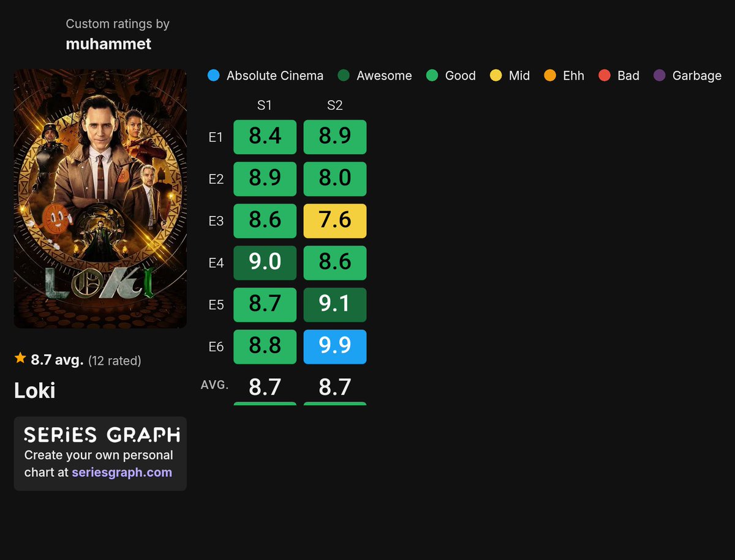This screenshot has height=560, width=735.
Task: Click the username muhammet
Action: pyautogui.click(x=108, y=44)
